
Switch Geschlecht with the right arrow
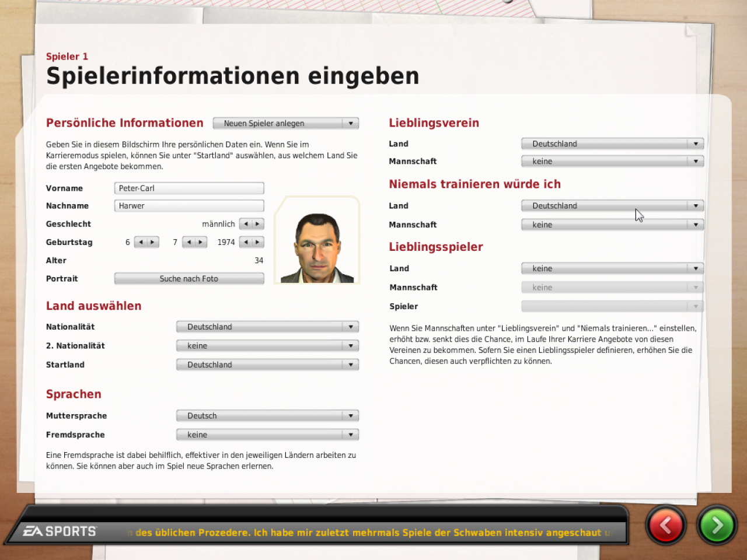pyautogui.click(x=258, y=224)
